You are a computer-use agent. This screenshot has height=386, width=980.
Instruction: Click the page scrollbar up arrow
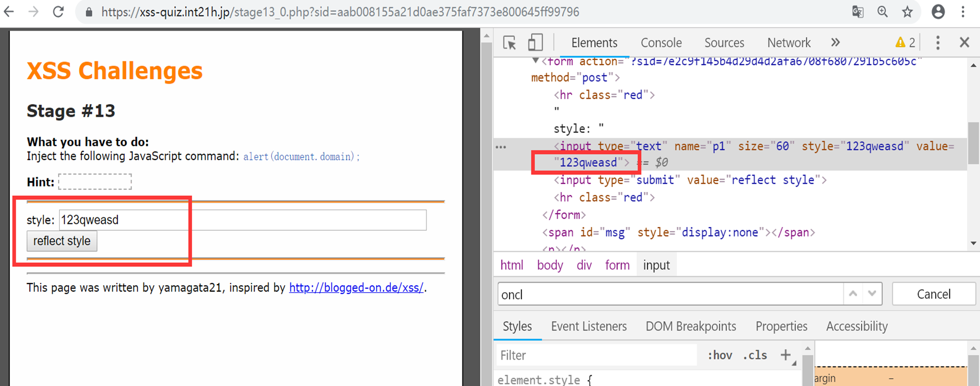[487, 37]
